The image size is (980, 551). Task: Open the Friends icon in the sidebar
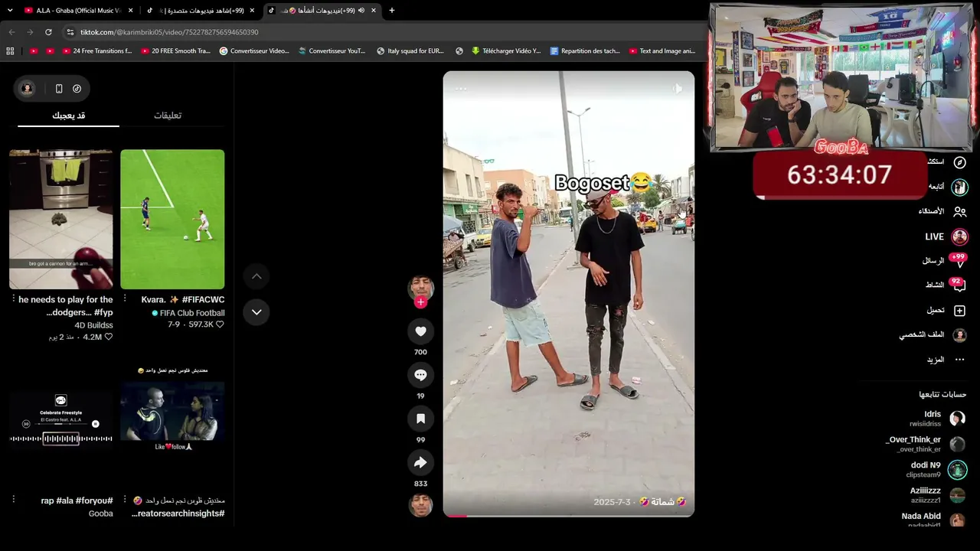tap(959, 211)
